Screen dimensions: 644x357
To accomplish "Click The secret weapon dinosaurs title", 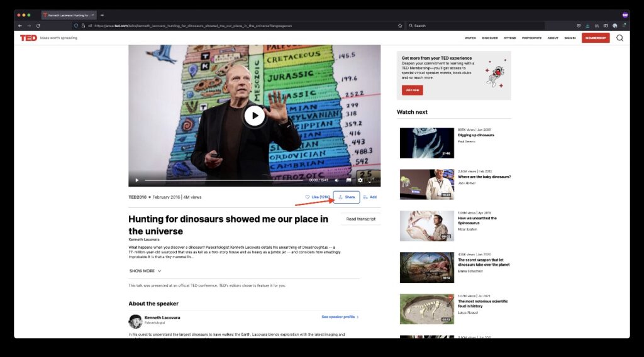I will pos(484,262).
